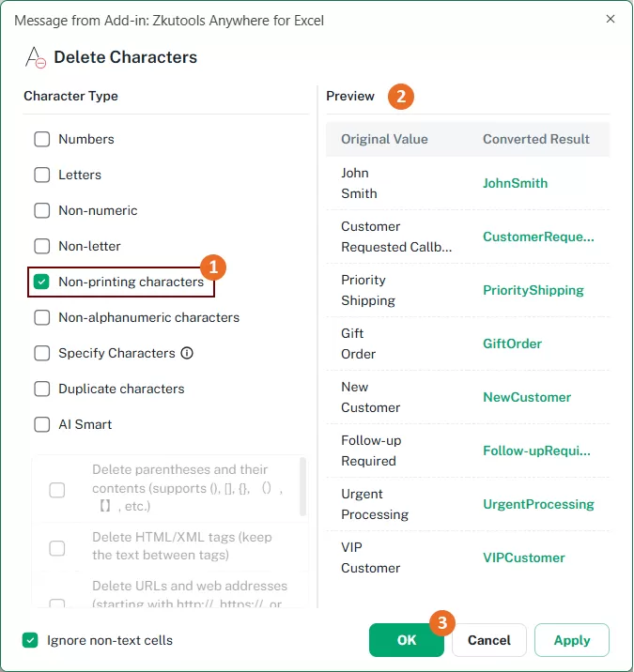Select the GiftOrder converted result

tap(512, 344)
